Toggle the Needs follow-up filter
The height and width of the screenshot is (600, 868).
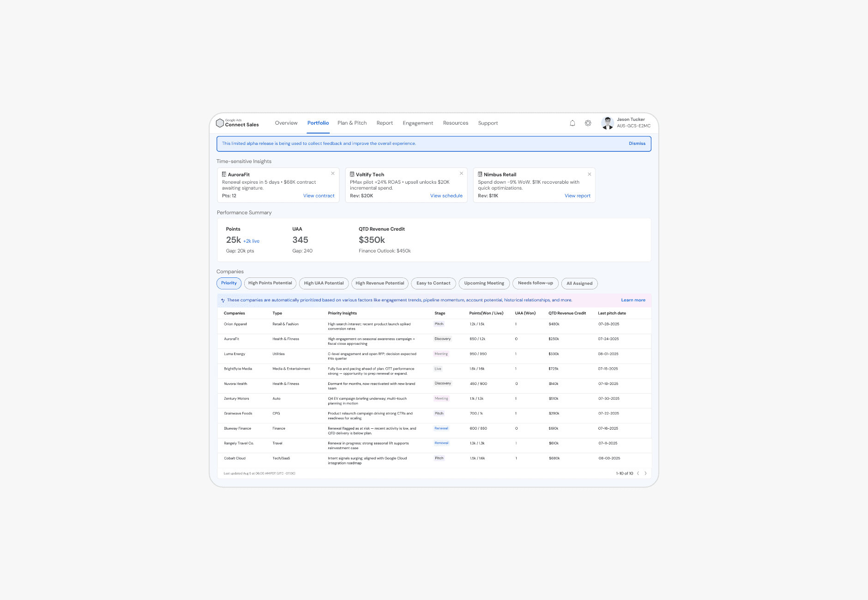(x=536, y=283)
